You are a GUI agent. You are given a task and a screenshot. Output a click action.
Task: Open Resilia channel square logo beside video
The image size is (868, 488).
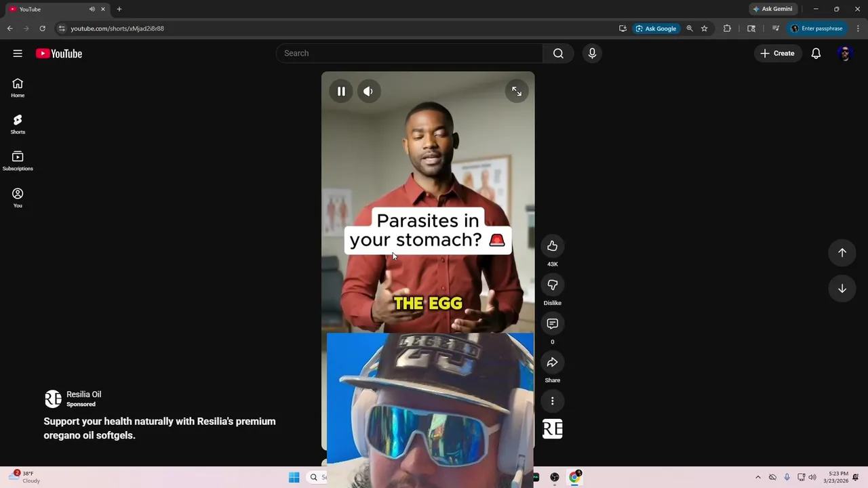(x=552, y=429)
